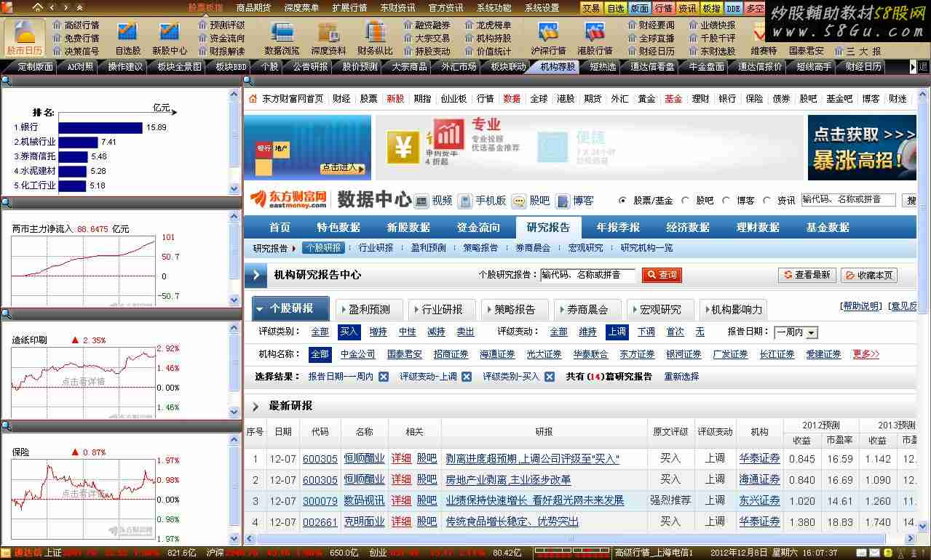Expand the 策略报告 section tab
The height and width of the screenshot is (560, 931).
515,309
